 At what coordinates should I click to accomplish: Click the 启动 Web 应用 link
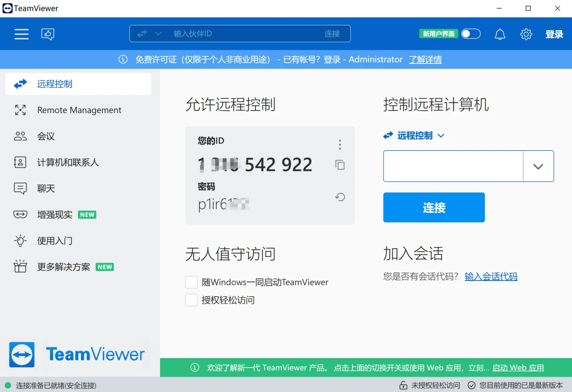517,368
